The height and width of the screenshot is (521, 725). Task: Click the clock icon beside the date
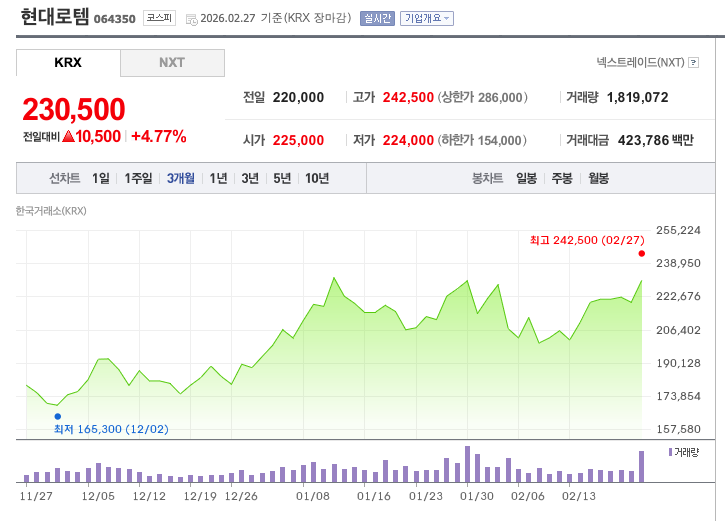pyautogui.click(x=191, y=19)
